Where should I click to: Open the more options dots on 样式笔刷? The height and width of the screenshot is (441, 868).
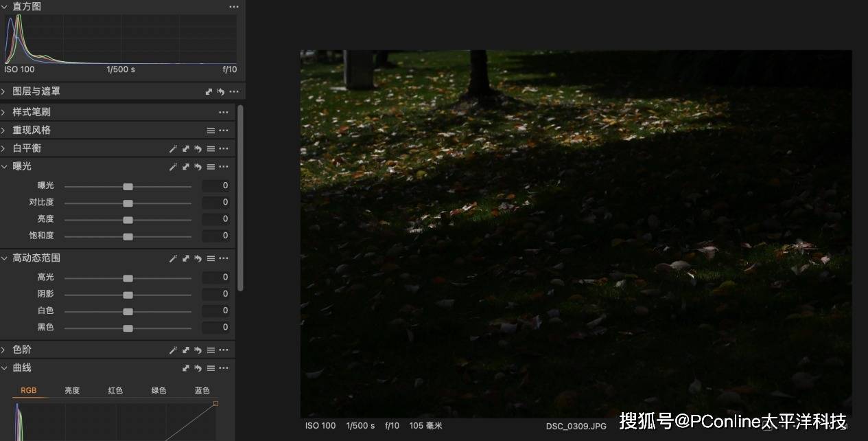(224, 112)
